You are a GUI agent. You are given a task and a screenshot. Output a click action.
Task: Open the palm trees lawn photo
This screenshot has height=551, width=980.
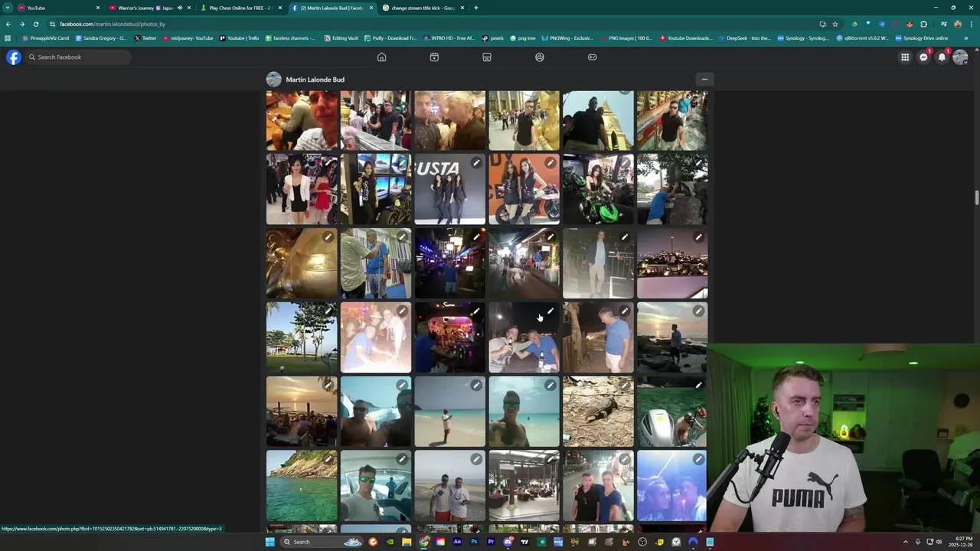coord(302,337)
